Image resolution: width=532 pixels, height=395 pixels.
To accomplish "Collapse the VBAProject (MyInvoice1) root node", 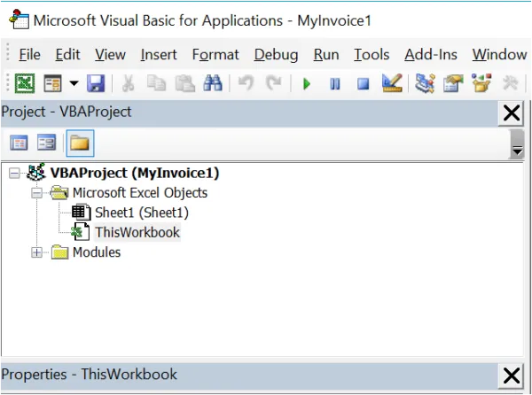I will pyautogui.click(x=14, y=173).
